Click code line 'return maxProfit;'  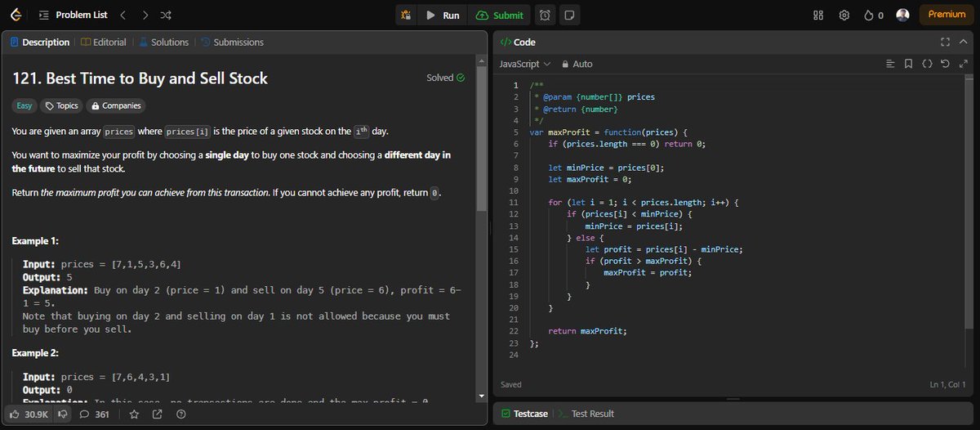(588, 331)
